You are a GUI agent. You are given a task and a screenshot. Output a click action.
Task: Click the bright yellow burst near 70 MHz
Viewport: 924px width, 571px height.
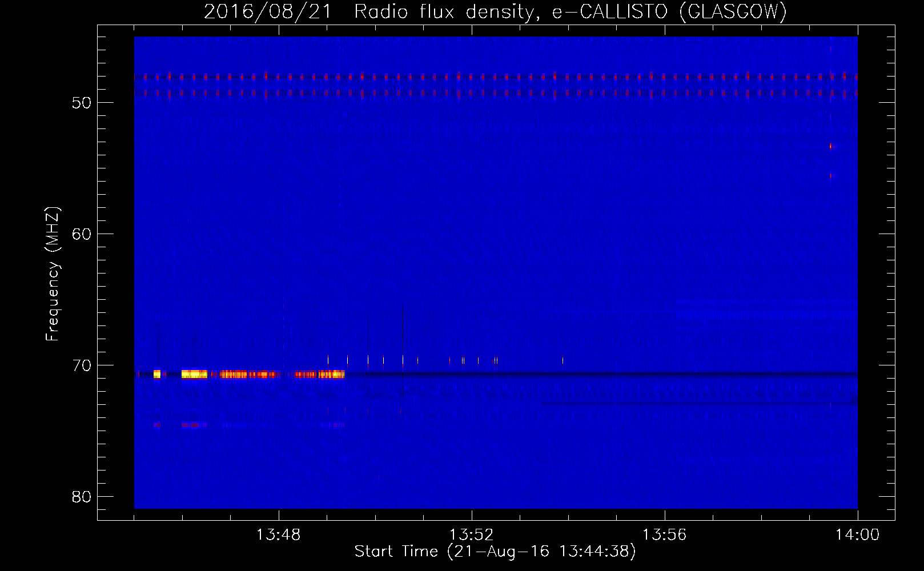coord(194,374)
